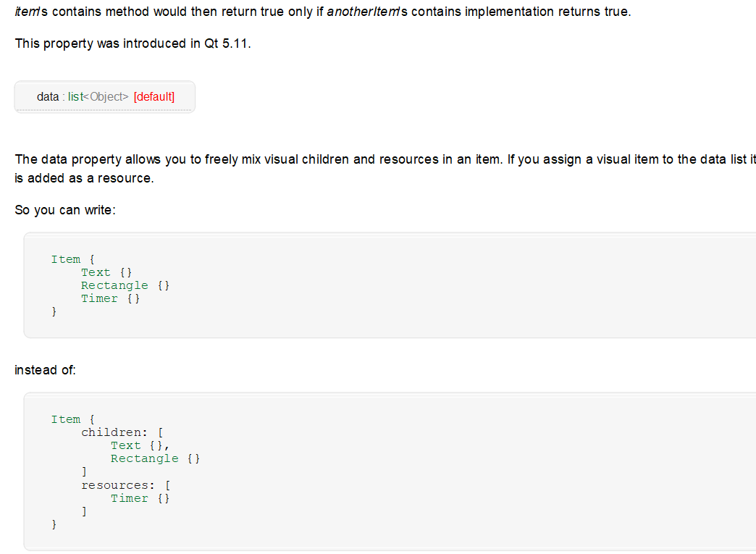Click 'Item' link in first code block

click(66, 259)
